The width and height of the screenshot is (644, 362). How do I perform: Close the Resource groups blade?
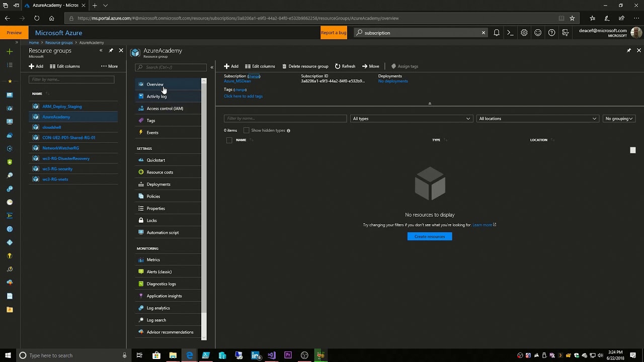(x=121, y=50)
